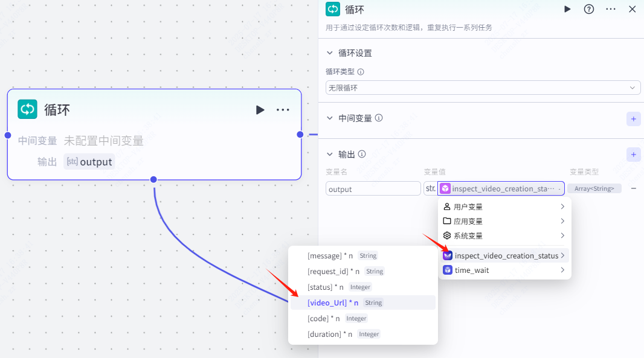This screenshot has height=358, width=644.
Task: Expand inspect_video_creation_status submenu
Action: [x=505, y=255]
